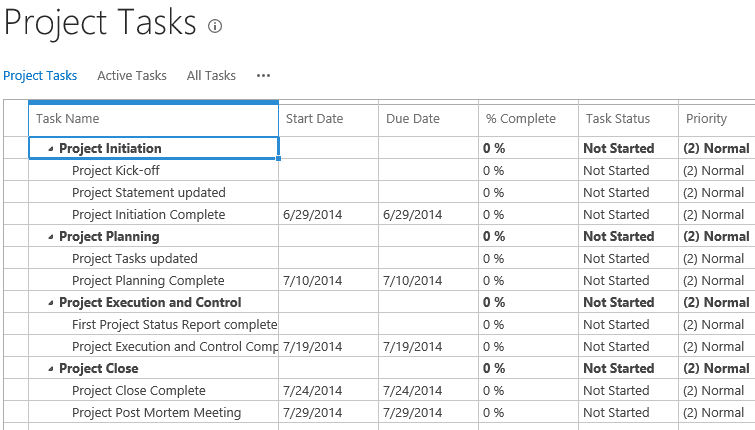
Task: Select the Project Tasks updated row
Action: tap(154, 259)
